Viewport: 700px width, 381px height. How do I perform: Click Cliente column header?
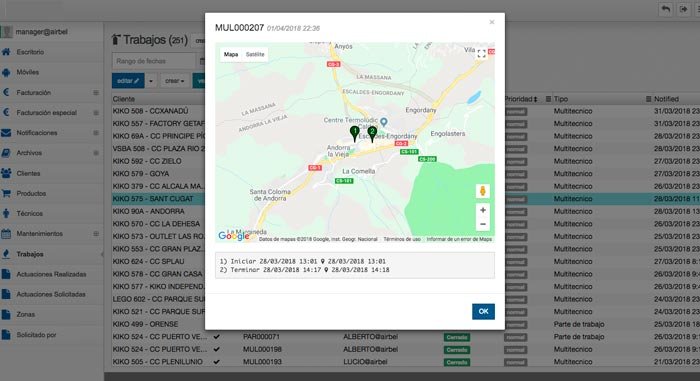(124, 99)
